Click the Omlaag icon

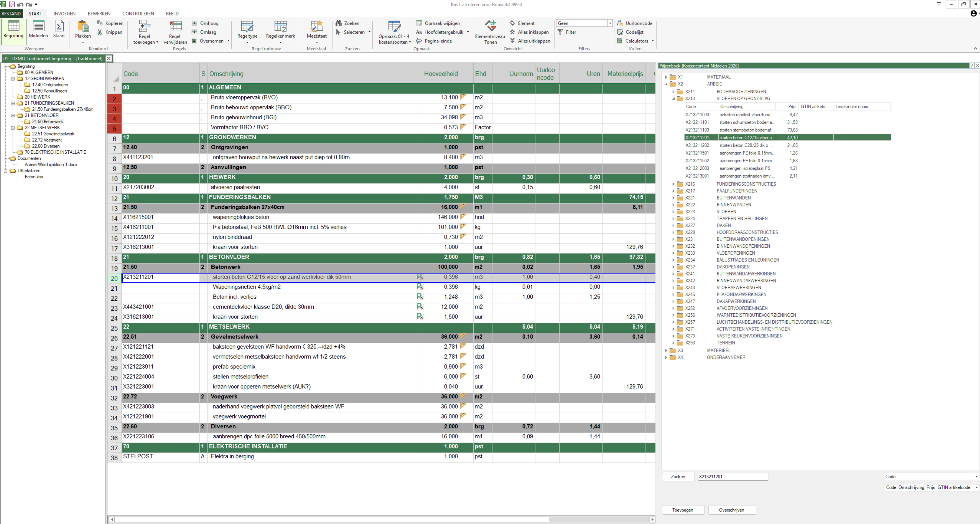195,32
